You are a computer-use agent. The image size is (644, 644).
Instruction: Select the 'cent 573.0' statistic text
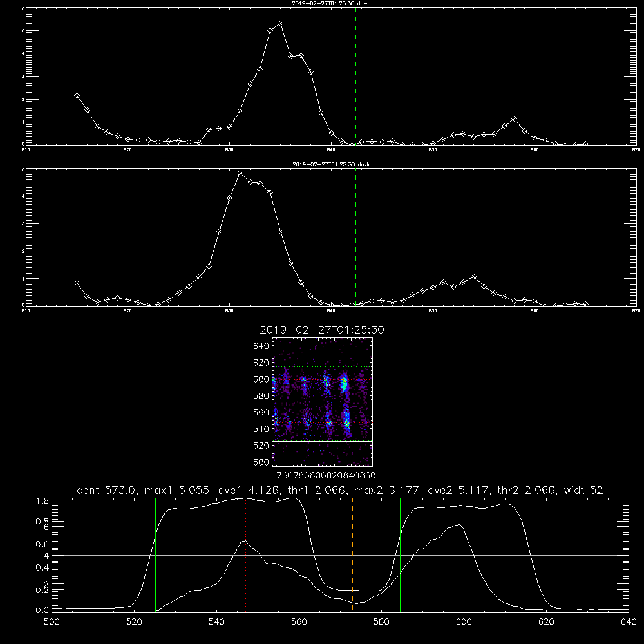tap(107, 490)
